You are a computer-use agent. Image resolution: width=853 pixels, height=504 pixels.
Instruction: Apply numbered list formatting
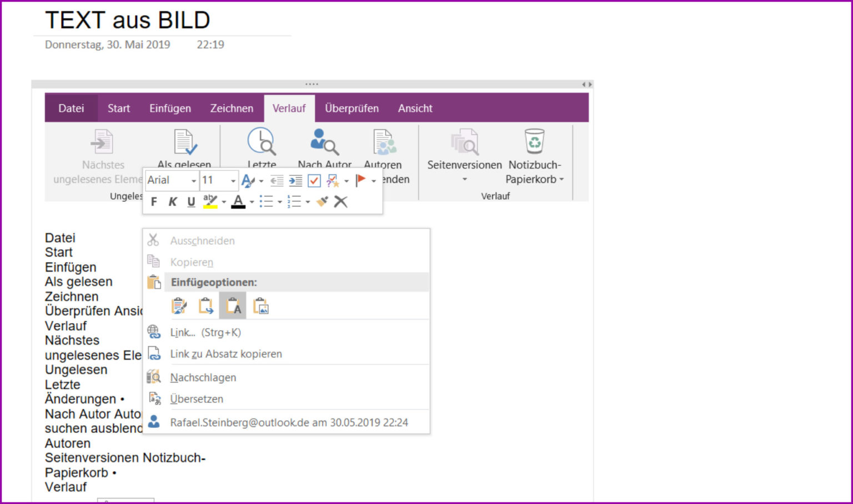pyautogui.click(x=294, y=201)
